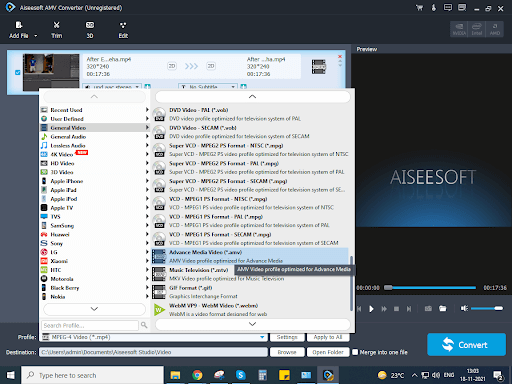Image resolution: width=512 pixels, height=384 pixels.
Task: Adjust the preview volume slider
Action: (x=487, y=308)
